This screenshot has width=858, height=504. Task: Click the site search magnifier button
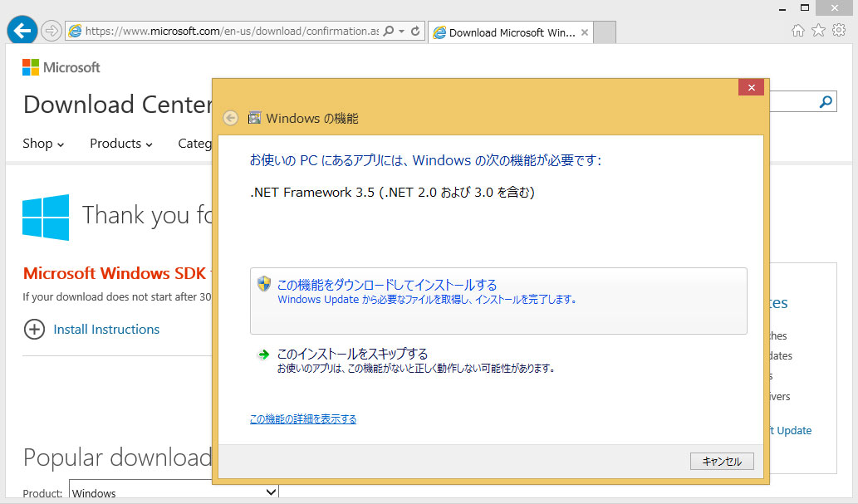pos(826,102)
